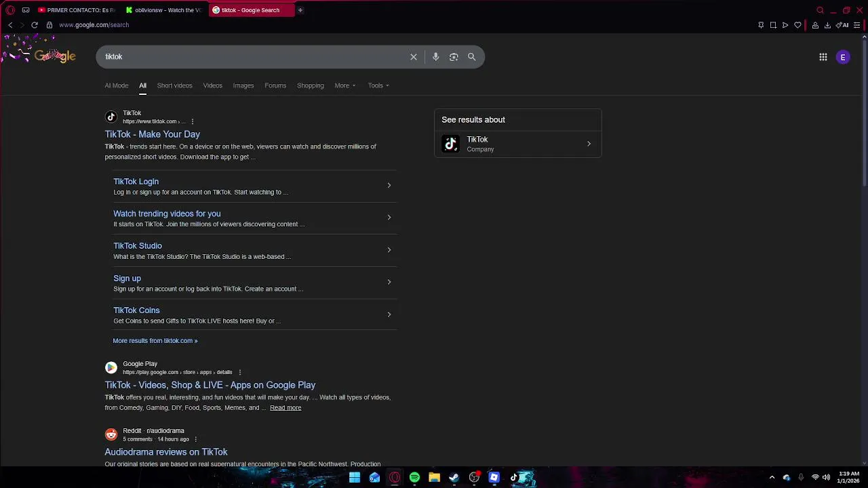
Task: Open the TikTok Coins link
Action: [x=136, y=310]
